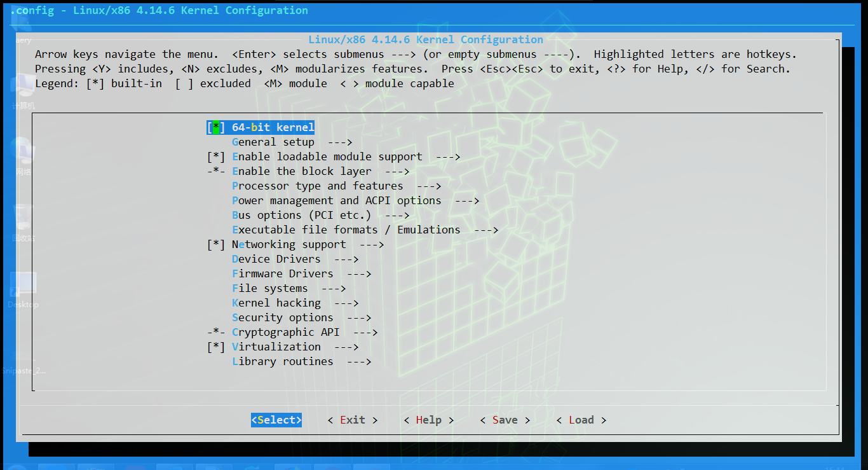868x470 pixels.
Task: Toggle the 64-bit kernel checkbox
Action: tap(216, 127)
